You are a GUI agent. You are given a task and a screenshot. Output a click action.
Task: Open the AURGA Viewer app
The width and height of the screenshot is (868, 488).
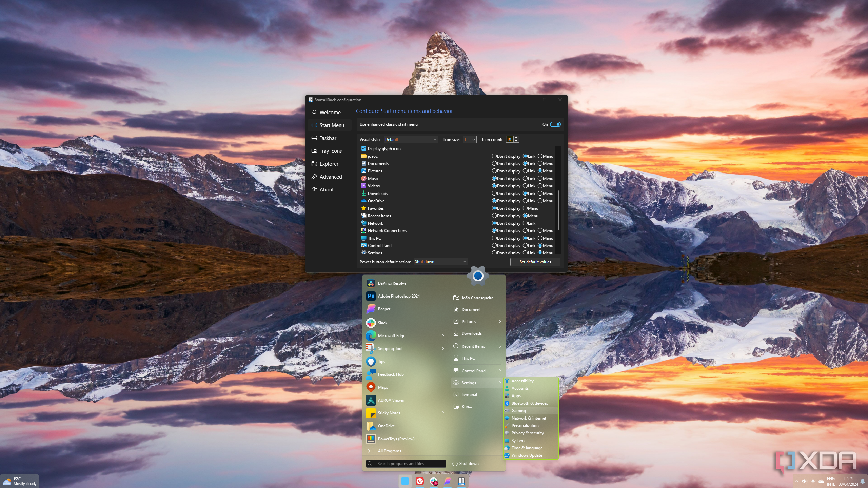[391, 400]
